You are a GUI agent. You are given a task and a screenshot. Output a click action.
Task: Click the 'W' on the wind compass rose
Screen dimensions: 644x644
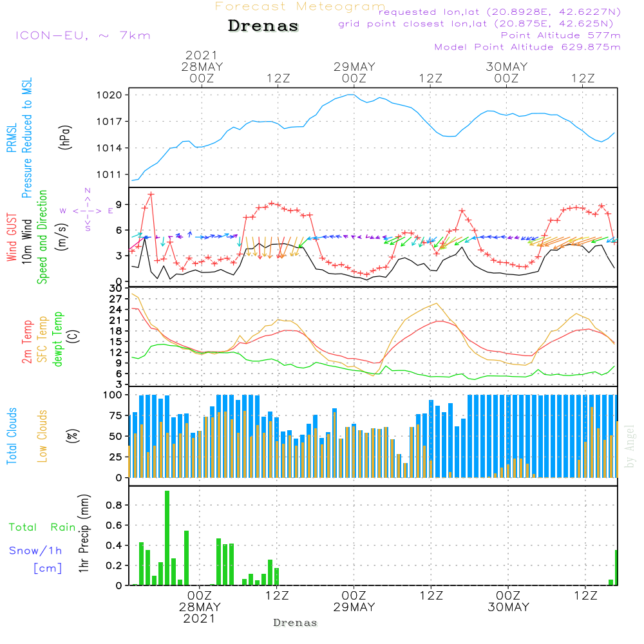(63, 211)
